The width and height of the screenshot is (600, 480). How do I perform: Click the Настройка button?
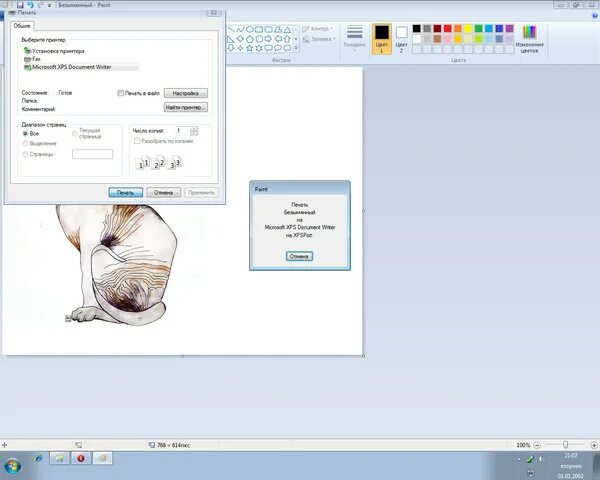click(x=186, y=93)
